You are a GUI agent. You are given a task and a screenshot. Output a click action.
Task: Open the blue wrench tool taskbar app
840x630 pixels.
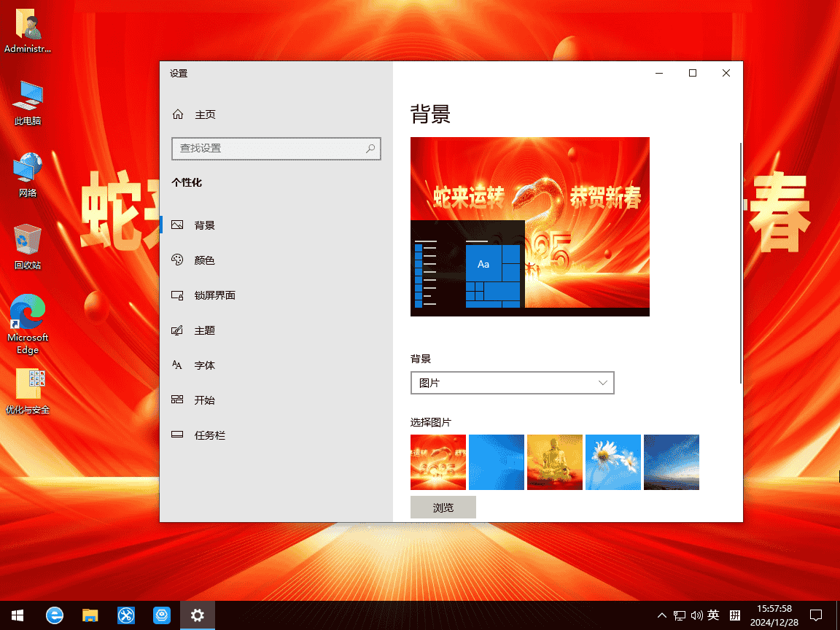[126, 615]
